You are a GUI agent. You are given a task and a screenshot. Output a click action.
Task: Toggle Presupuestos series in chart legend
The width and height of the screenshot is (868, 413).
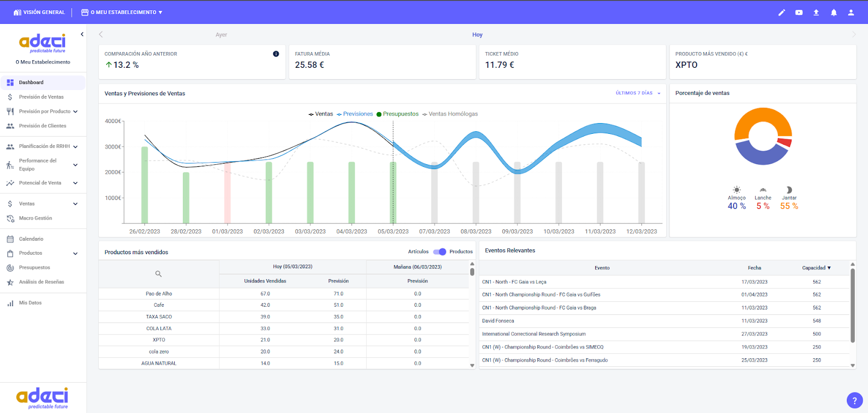(x=397, y=114)
